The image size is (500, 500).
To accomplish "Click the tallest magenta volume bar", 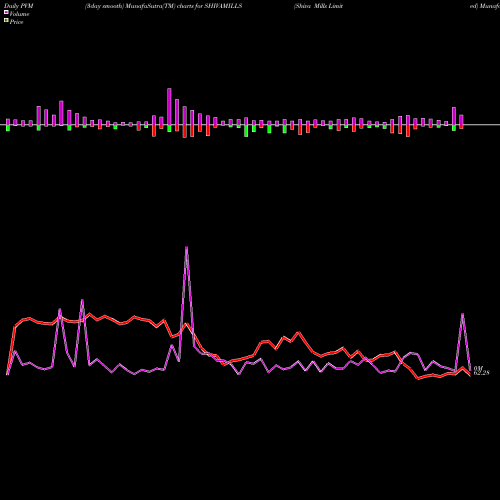I will click(x=169, y=107).
